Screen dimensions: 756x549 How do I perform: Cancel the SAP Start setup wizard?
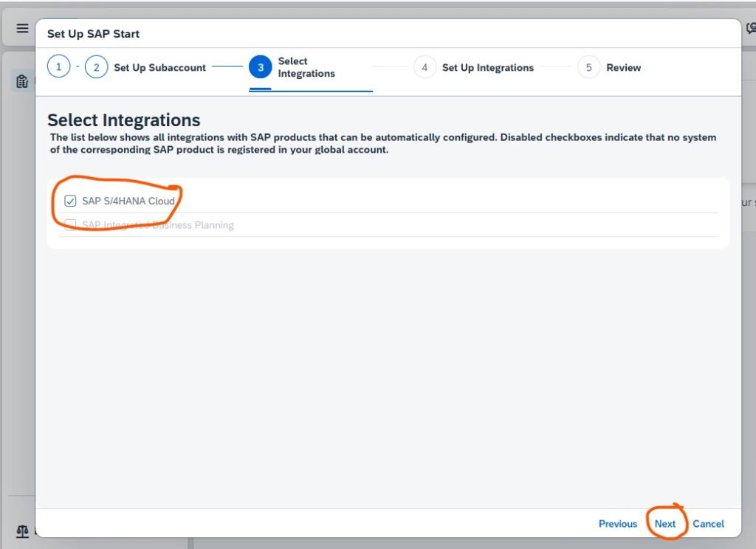(708, 524)
